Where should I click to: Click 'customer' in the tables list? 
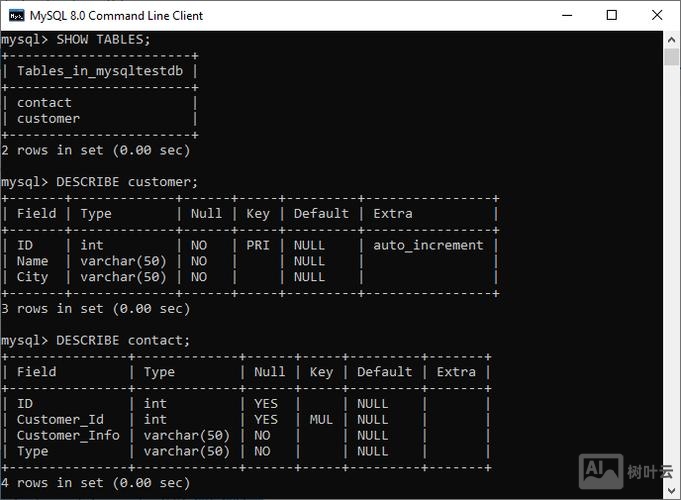[48, 119]
